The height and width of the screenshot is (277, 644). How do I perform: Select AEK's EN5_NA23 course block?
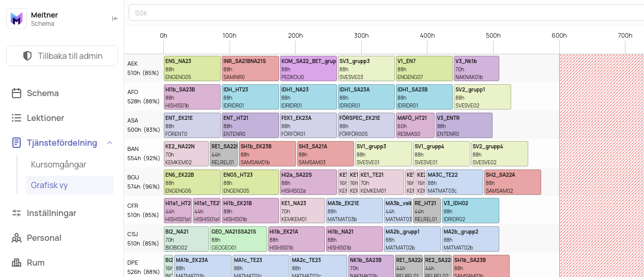coord(192,69)
